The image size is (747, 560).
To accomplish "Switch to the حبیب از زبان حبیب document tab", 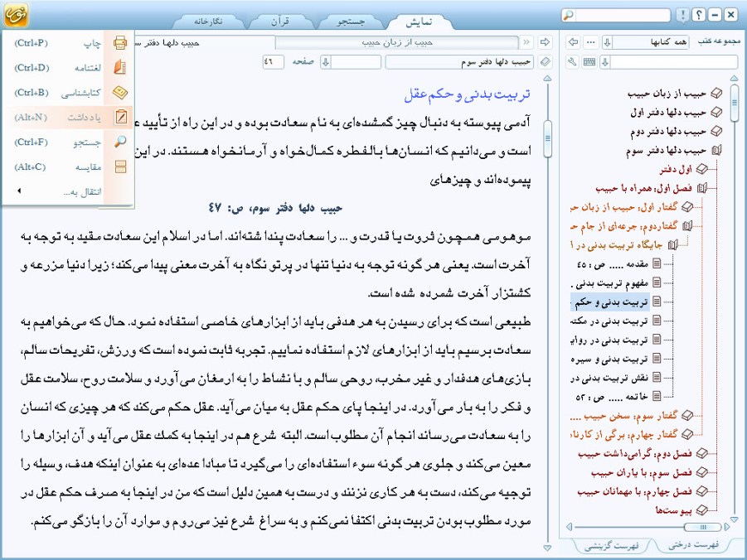I will [397, 42].
